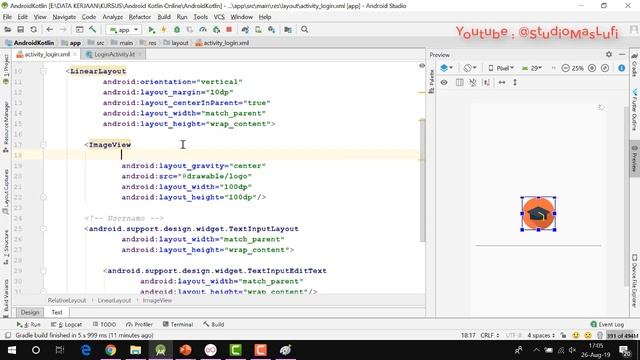
Task: Click the Open folder toolbar icon
Action: [x=8, y=29]
